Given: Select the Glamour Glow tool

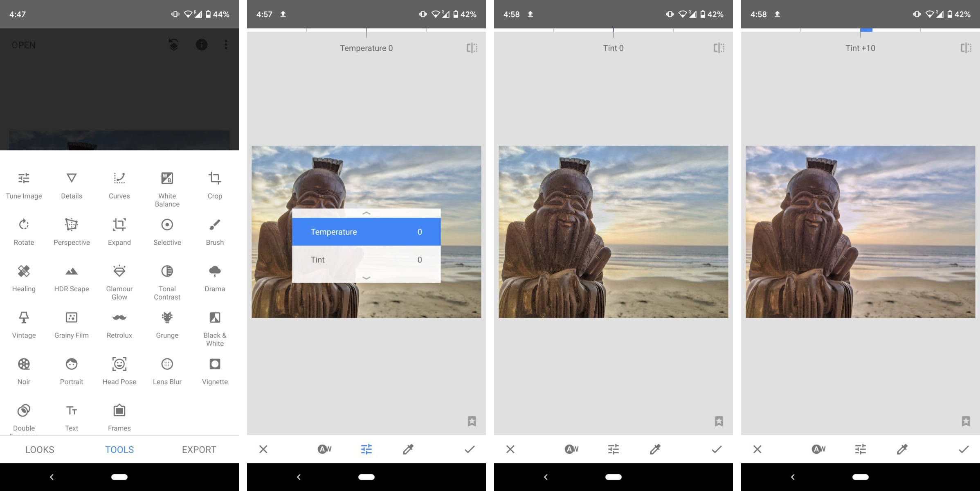Looking at the screenshot, I should 119,279.
